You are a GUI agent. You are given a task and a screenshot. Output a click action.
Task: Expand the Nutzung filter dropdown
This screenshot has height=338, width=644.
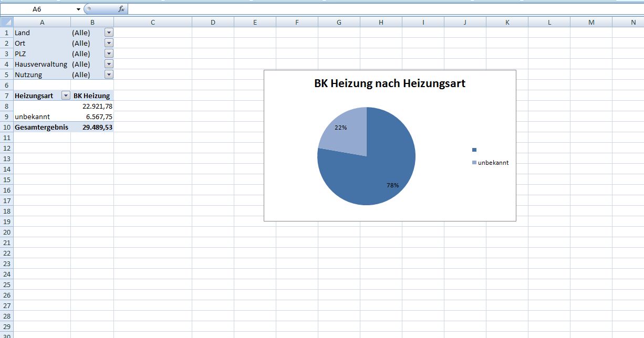[x=109, y=75]
